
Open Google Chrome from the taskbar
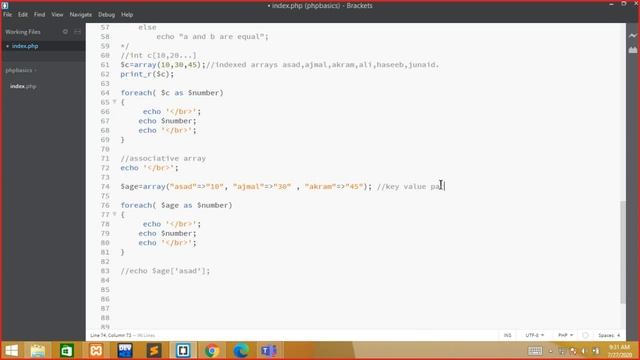point(212,351)
